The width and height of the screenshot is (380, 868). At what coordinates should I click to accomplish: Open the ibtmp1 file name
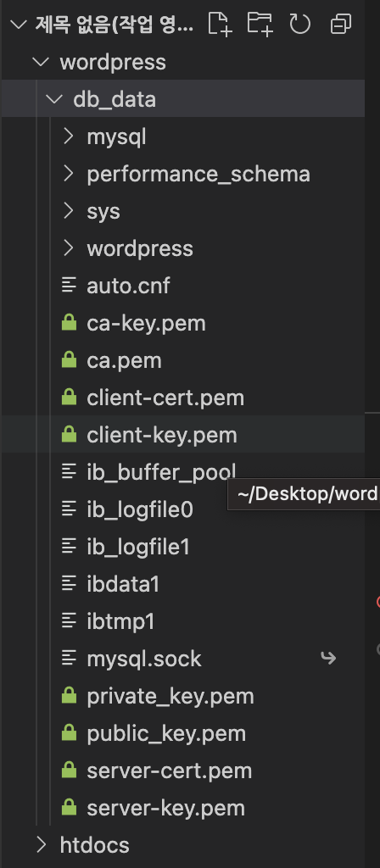[x=120, y=621]
